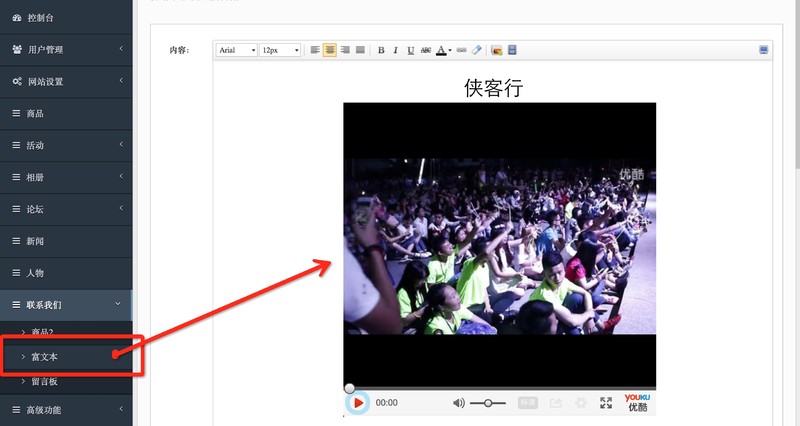Expand the 用户管理 sidebar menu
The width and height of the screenshot is (800, 426).
coord(66,49)
